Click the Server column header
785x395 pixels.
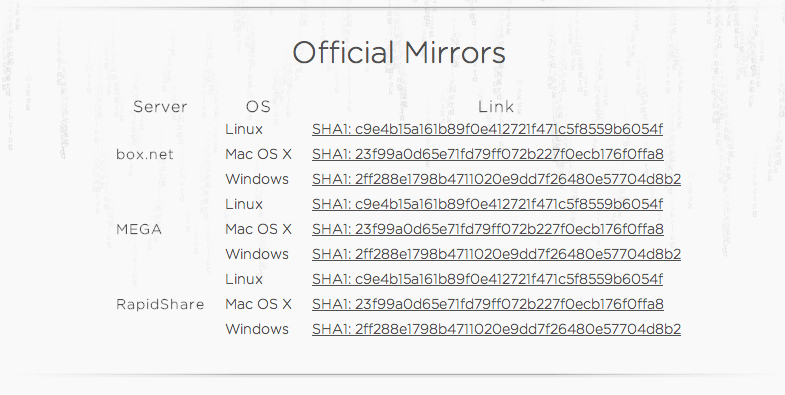coord(160,107)
